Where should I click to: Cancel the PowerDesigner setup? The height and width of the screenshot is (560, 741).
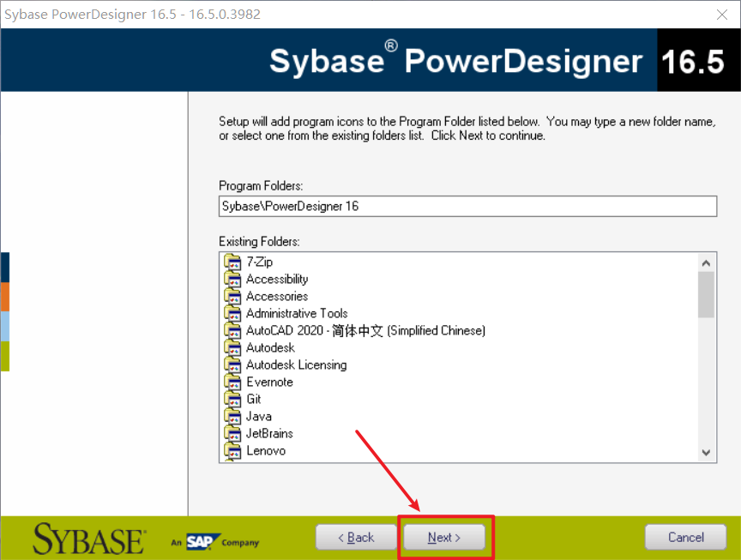point(686,538)
